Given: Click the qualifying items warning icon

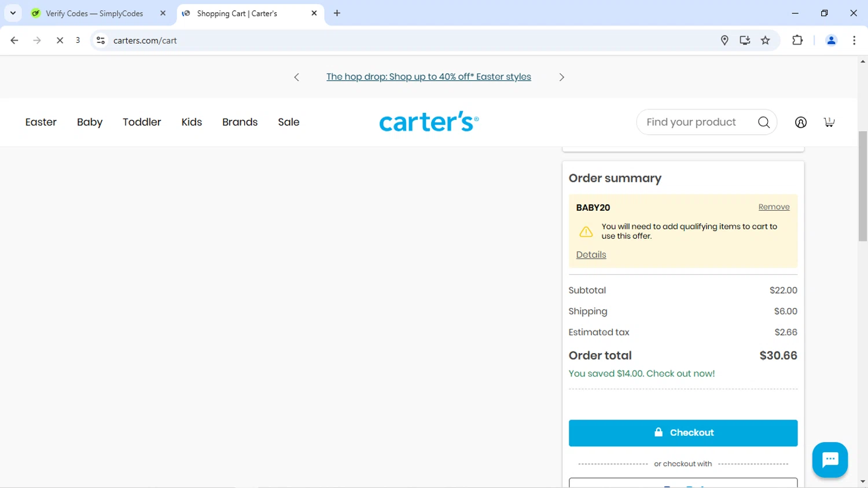Looking at the screenshot, I should point(586,232).
